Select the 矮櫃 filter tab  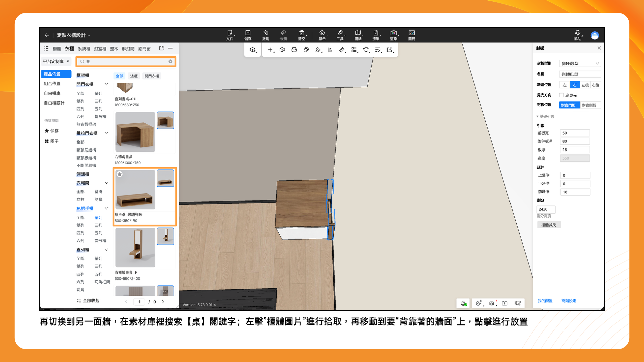coord(134,76)
